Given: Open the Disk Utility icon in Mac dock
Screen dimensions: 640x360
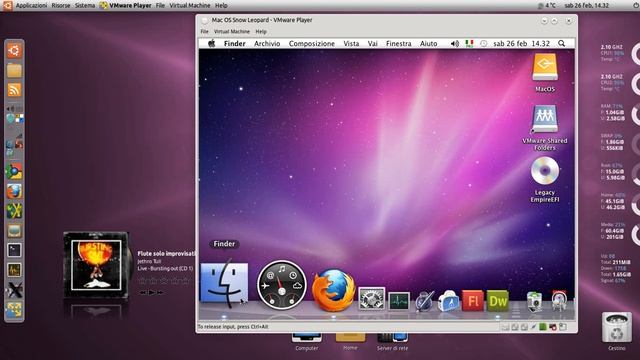Looking at the screenshot, I should [x=559, y=302].
